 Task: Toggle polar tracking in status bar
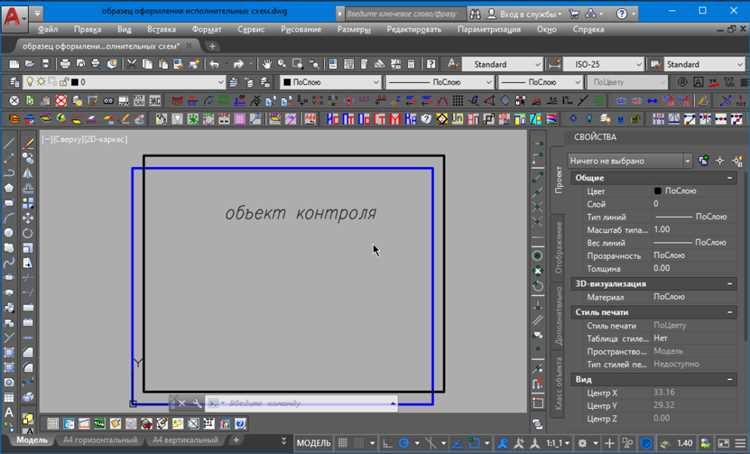(404, 443)
